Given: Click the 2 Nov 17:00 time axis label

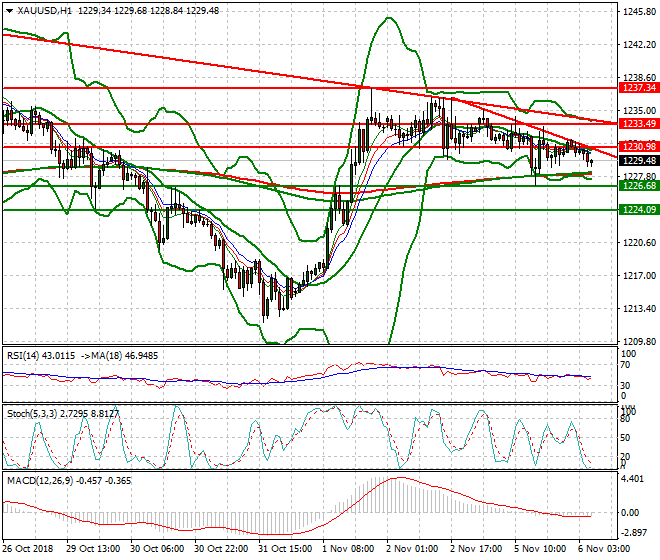Looking at the screenshot, I should click(476, 549).
